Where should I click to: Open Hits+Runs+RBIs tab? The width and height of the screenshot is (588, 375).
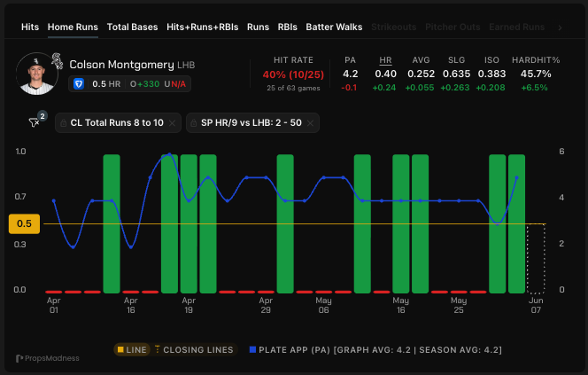pos(203,27)
